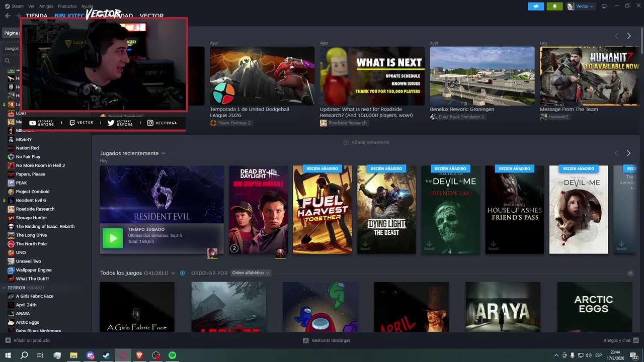The height and width of the screenshot is (362, 644).
Task: Open the Todos los juegos dropdown
Action: pos(173,273)
